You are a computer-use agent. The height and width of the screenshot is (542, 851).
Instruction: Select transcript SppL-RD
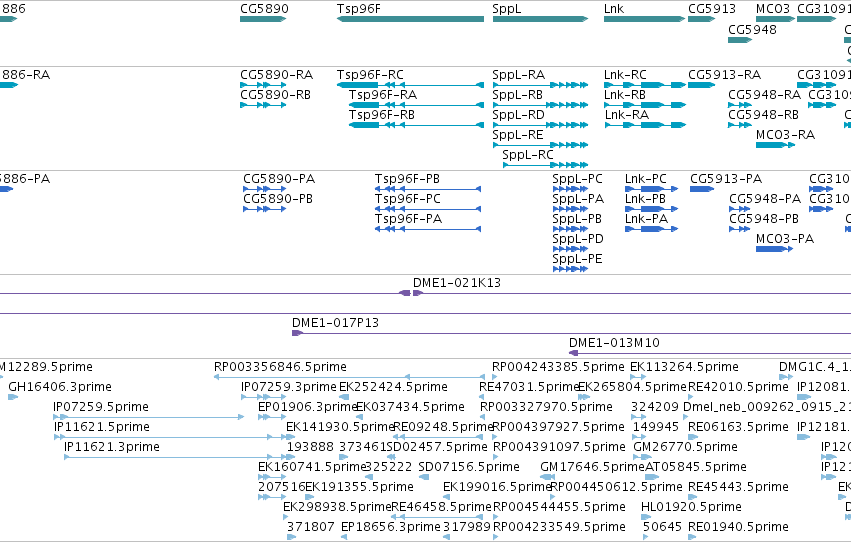540,125
